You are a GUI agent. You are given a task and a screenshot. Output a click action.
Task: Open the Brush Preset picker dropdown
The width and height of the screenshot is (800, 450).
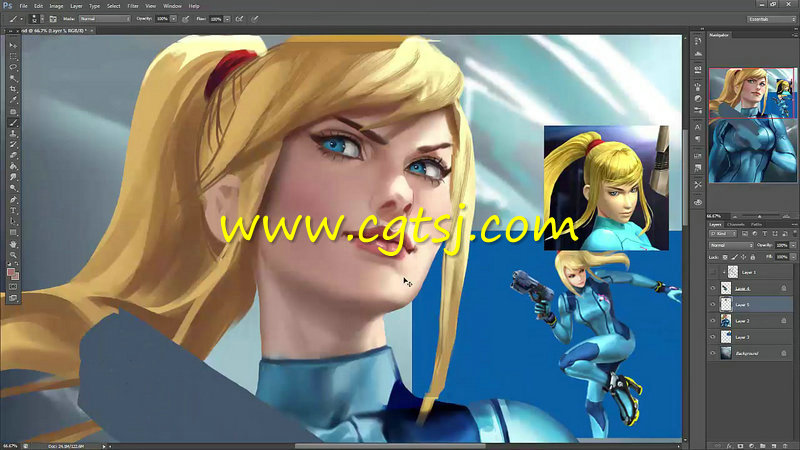coord(42,19)
